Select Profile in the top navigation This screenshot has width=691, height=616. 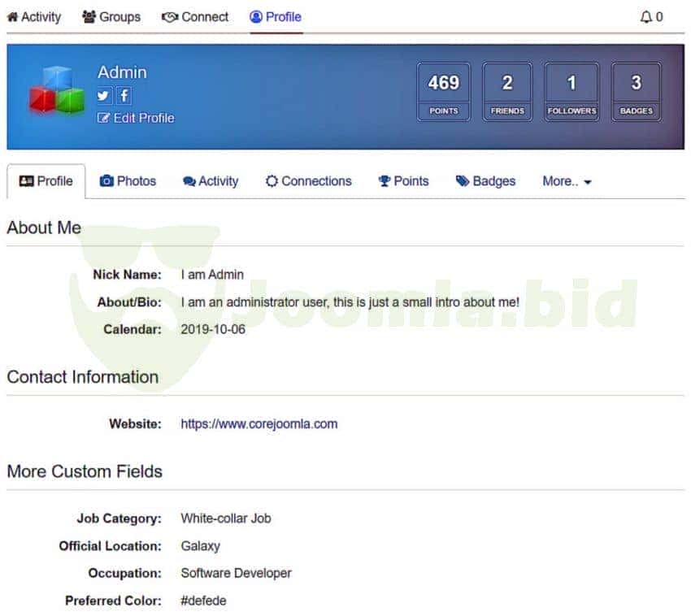tap(276, 17)
